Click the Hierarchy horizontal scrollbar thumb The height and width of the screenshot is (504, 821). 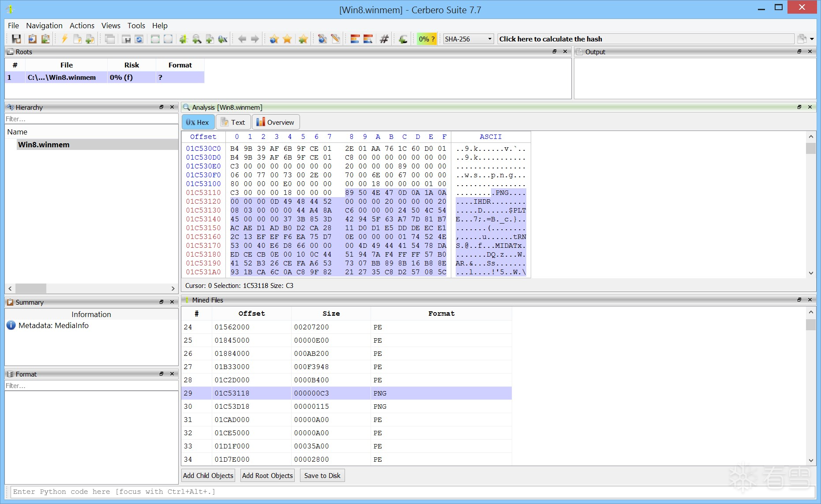click(x=31, y=288)
